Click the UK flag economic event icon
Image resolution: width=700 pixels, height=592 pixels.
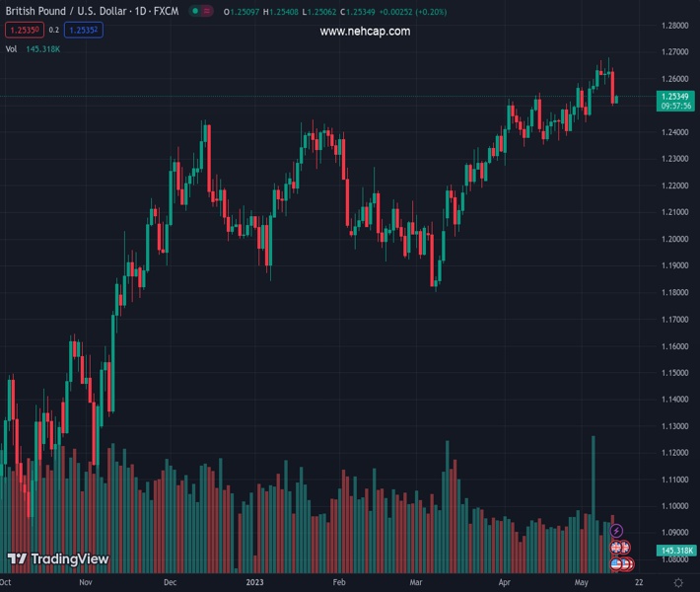pos(617,548)
